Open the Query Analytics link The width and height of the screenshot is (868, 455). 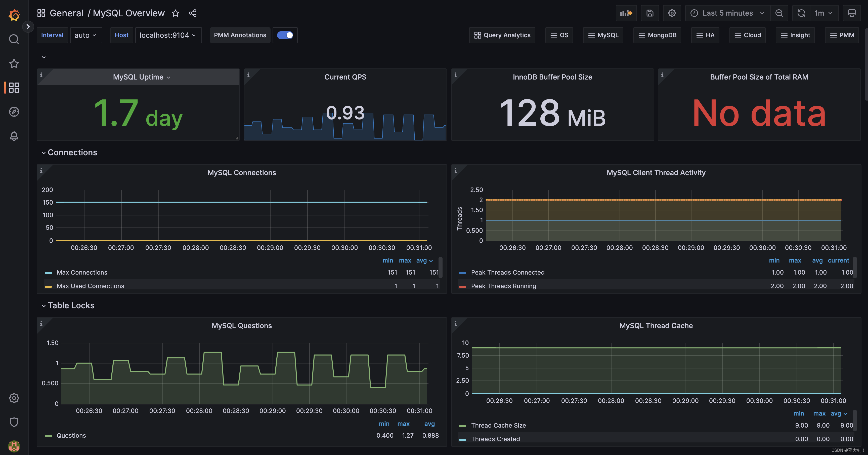click(x=502, y=35)
